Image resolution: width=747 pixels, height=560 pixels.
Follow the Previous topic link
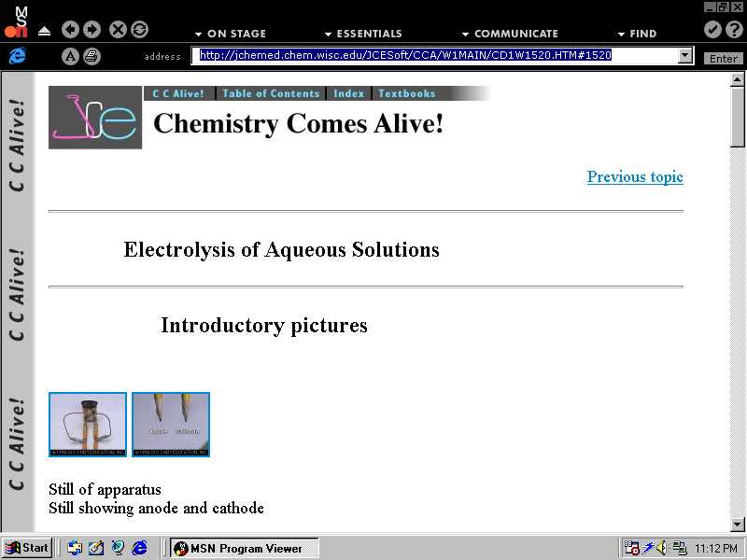635,176
